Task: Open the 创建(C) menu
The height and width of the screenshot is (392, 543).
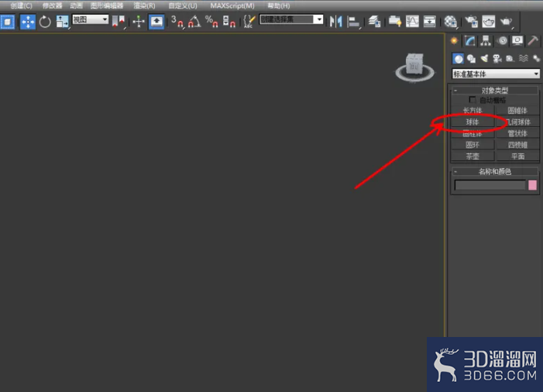Action: pos(21,5)
